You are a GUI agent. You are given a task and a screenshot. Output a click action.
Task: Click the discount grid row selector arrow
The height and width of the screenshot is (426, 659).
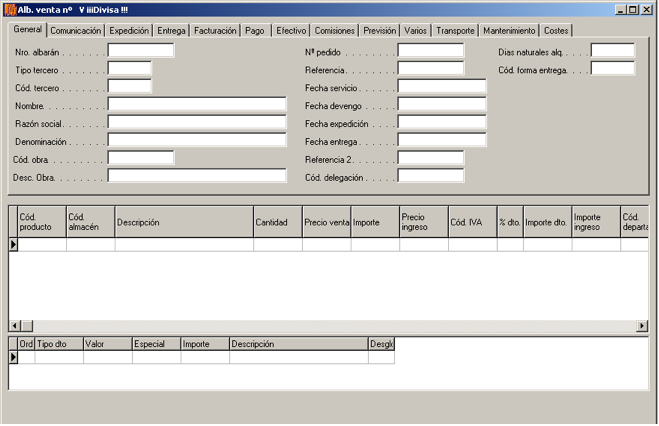pos(14,357)
